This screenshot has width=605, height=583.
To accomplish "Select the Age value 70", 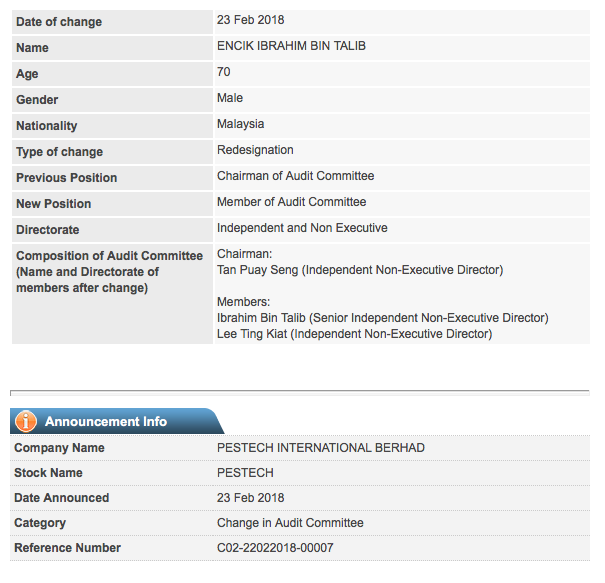I will pyautogui.click(x=224, y=72).
